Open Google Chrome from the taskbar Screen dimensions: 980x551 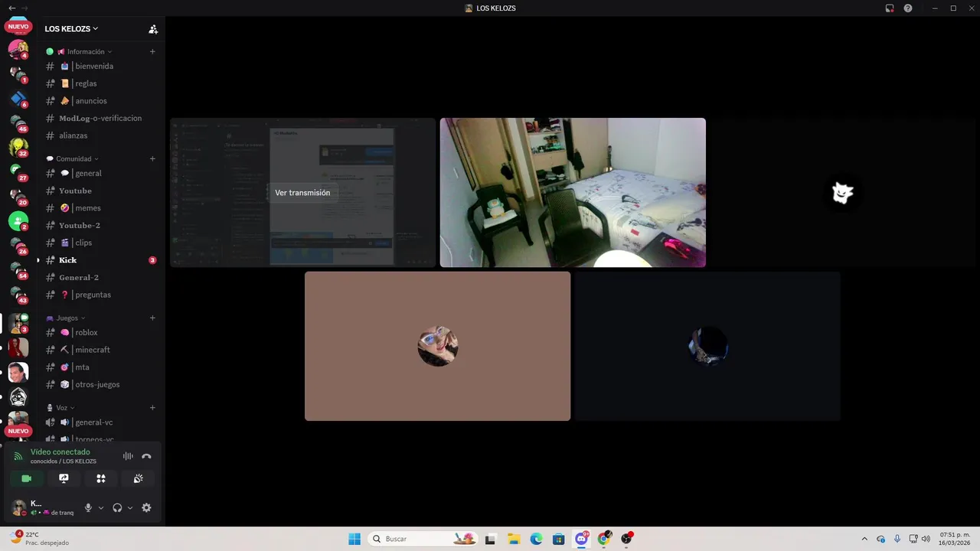[x=604, y=539]
